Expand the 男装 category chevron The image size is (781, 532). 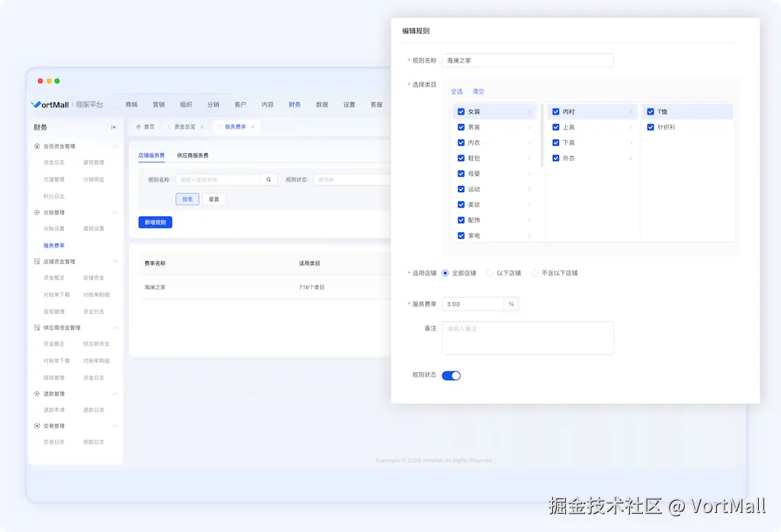pyautogui.click(x=529, y=127)
